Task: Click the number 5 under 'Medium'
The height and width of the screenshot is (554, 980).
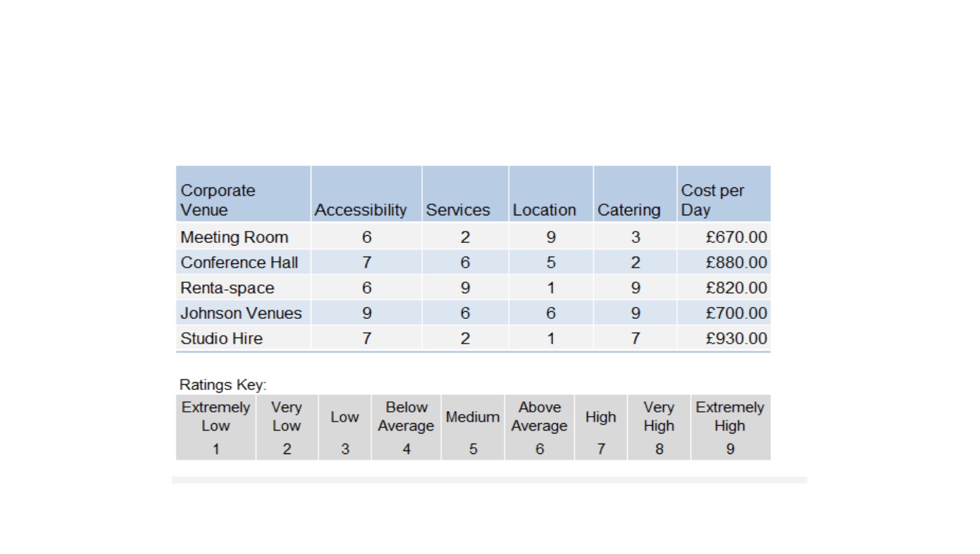Action: 473,449
